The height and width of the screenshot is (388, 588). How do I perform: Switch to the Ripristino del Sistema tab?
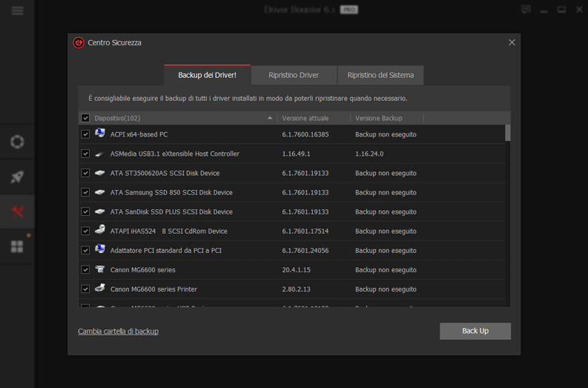(380, 75)
